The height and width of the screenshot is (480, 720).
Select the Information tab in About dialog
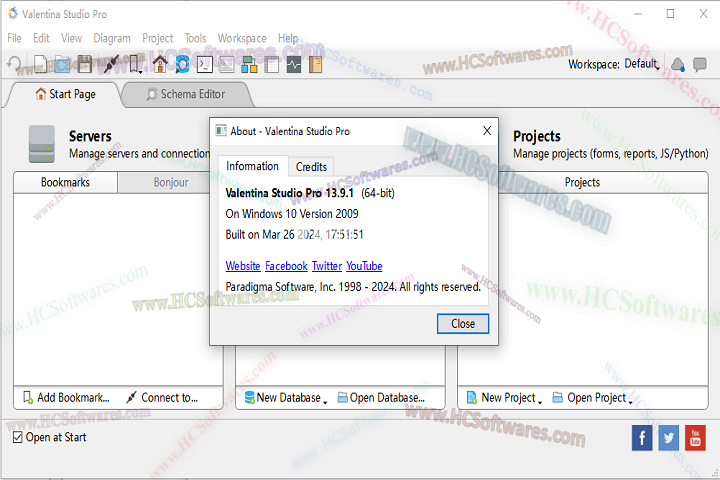[253, 166]
